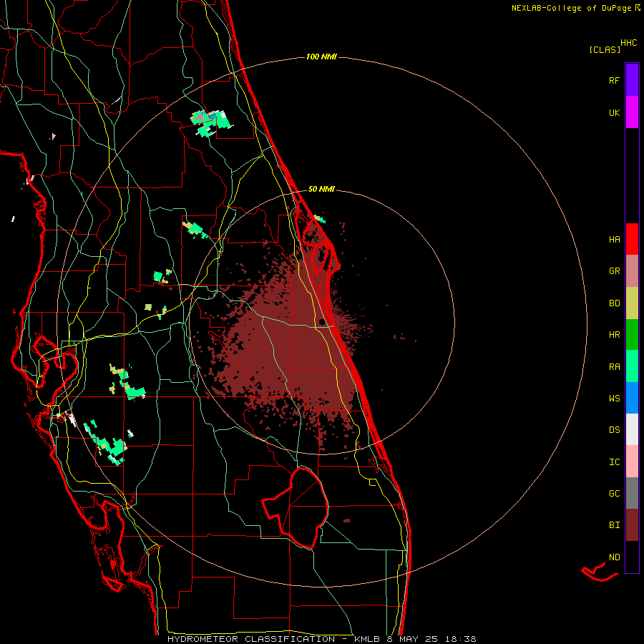Click the IC light pink legend swatch
644x644 pixels.
pyautogui.click(x=632, y=462)
